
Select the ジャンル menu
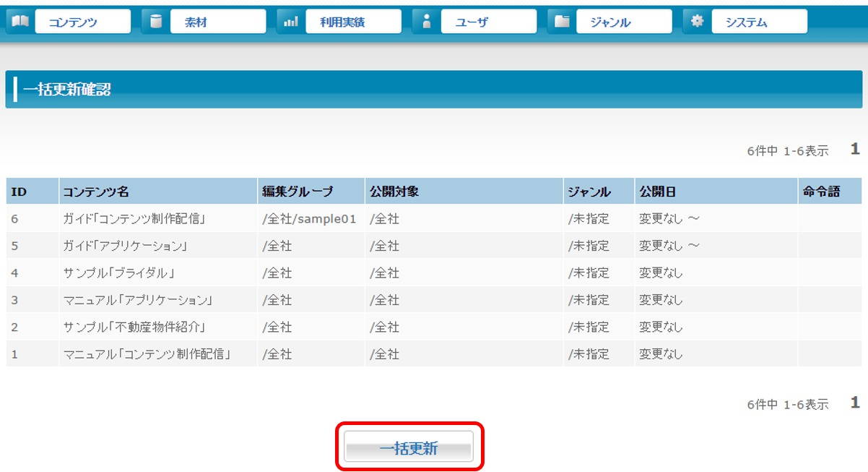pos(623,22)
